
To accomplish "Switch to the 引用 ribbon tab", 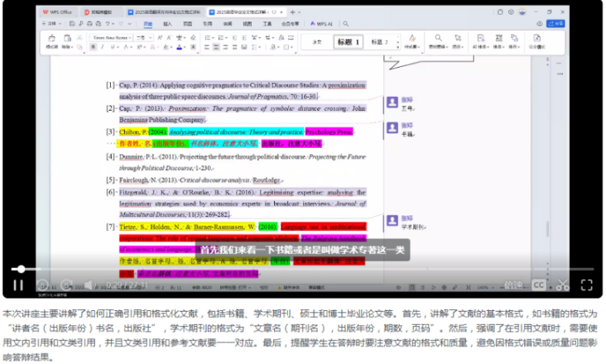I will [207, 24].
